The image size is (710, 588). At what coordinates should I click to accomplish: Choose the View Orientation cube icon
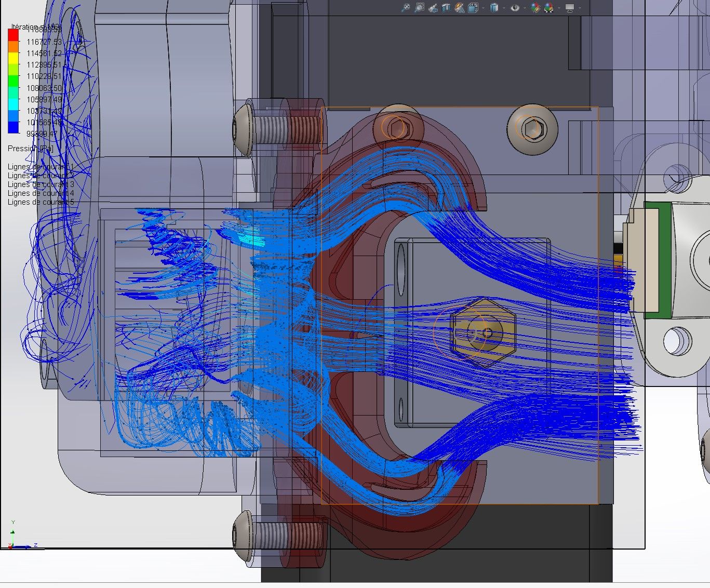[473, 8]
